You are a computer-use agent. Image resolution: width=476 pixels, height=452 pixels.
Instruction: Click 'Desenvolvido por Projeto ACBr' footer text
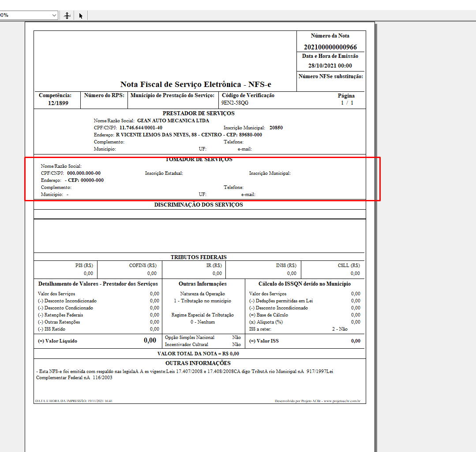pos(318,401)
